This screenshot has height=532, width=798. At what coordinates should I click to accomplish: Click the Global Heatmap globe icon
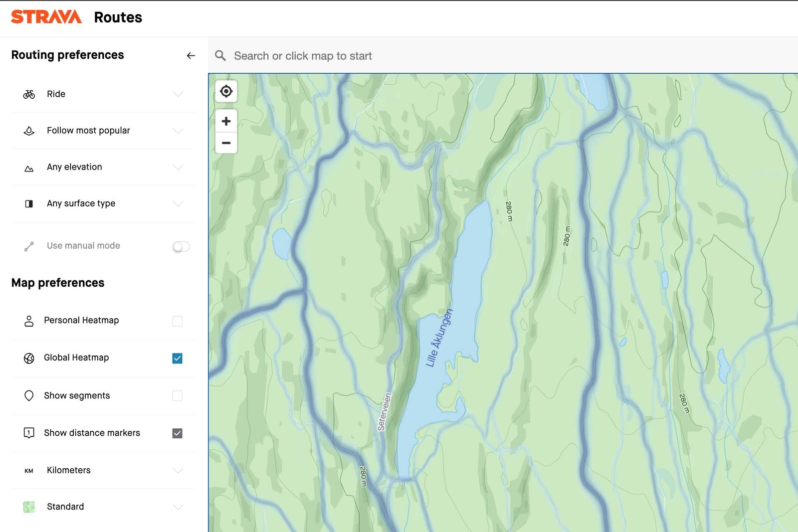coord(29,358)
